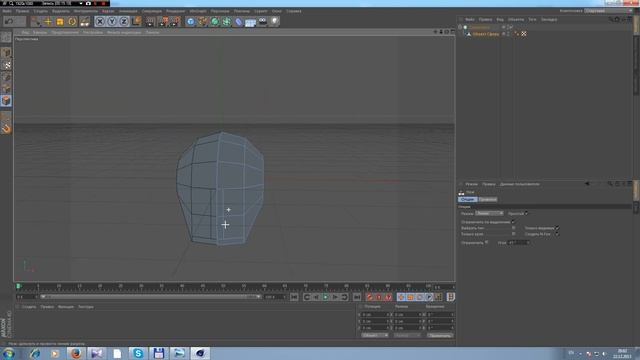Open the first attribute options tab
Screen dimensions: 640x360
pos(468,200)
